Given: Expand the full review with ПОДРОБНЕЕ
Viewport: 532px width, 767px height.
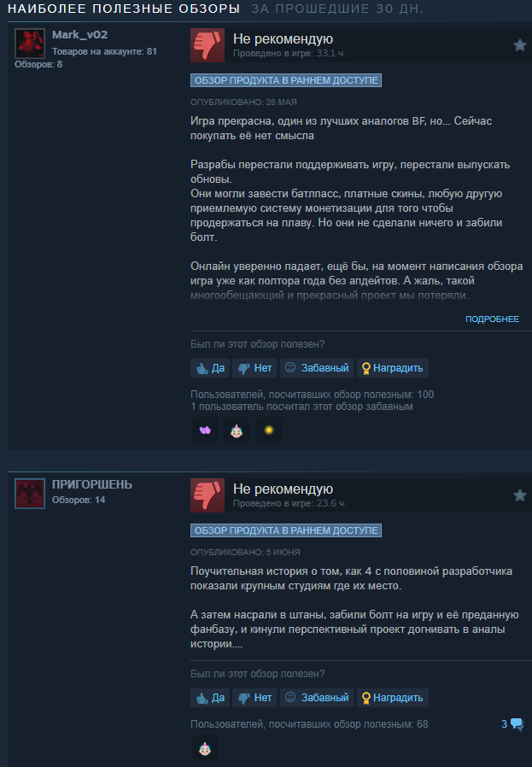Looking at the screenshot, I should pyautogui.click(x=492, y=319).
